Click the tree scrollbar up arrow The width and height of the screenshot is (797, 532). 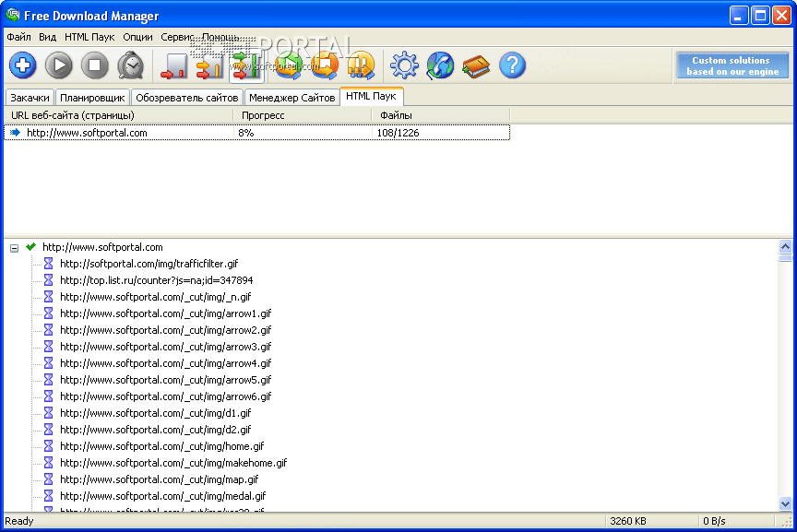[785, 246]
